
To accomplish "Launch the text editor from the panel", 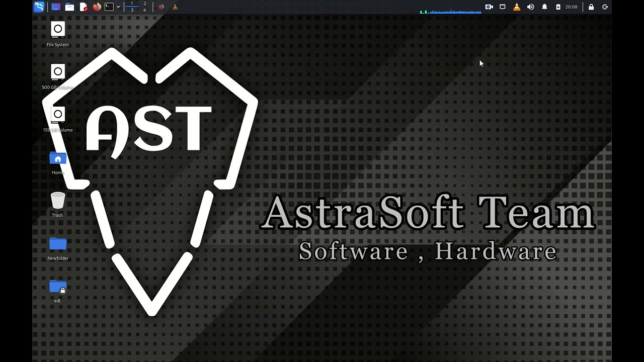I will (x=84, y=7).
